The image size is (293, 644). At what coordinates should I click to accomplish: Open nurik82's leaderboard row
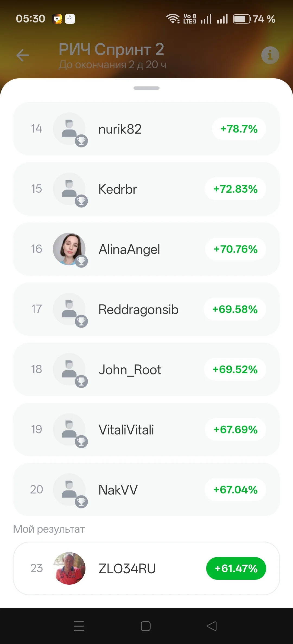pos(146,129)
